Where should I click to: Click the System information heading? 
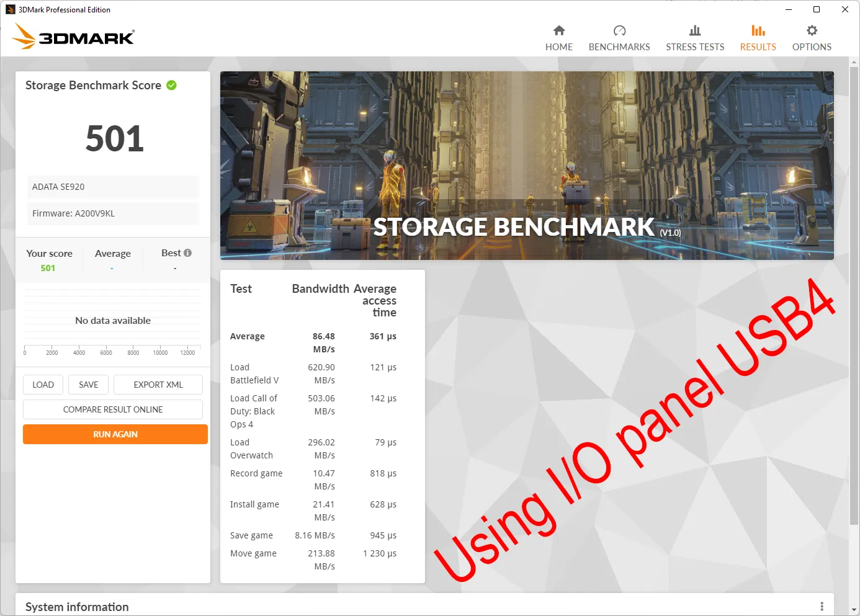coord(77,607)
